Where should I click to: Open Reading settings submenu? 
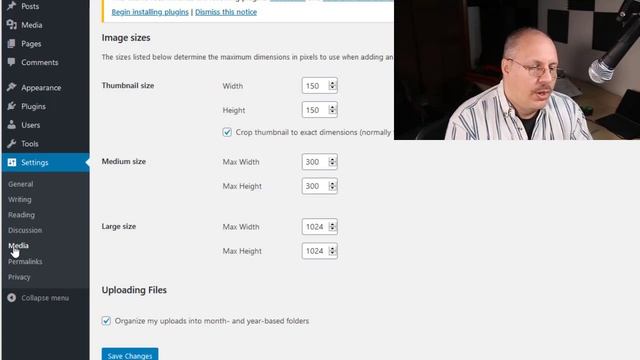21,215
